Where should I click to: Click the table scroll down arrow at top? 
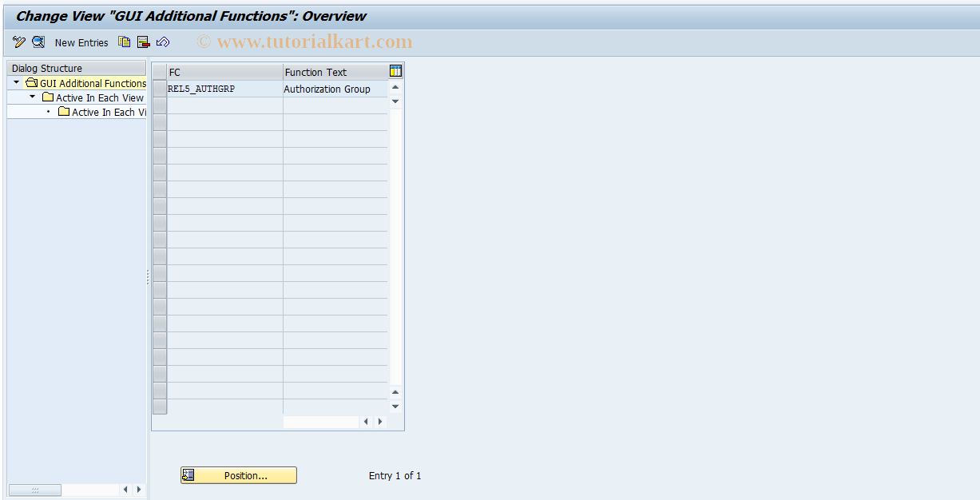[x=395, y=101]
